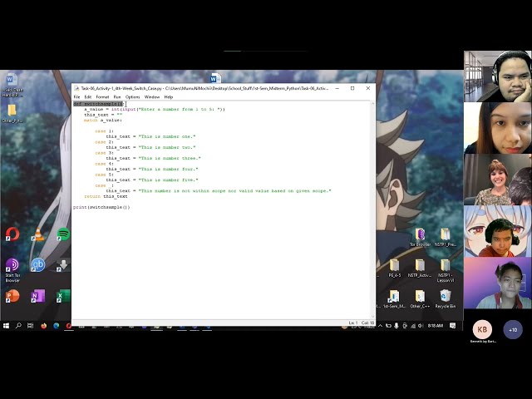Click the highlighted def switchsample(): line
Viewport: 532px width, 399px height.
[x=98, y=104]
